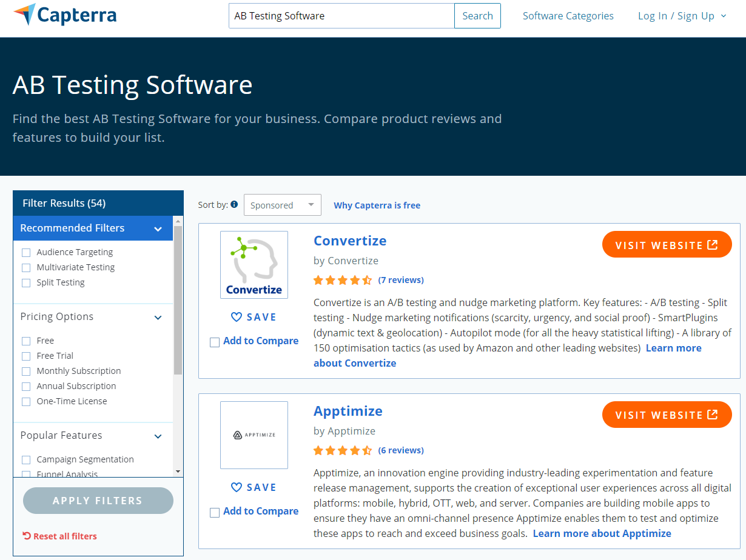
Task: Click the Sort by info icon
Action: click(x=234, y=205)
